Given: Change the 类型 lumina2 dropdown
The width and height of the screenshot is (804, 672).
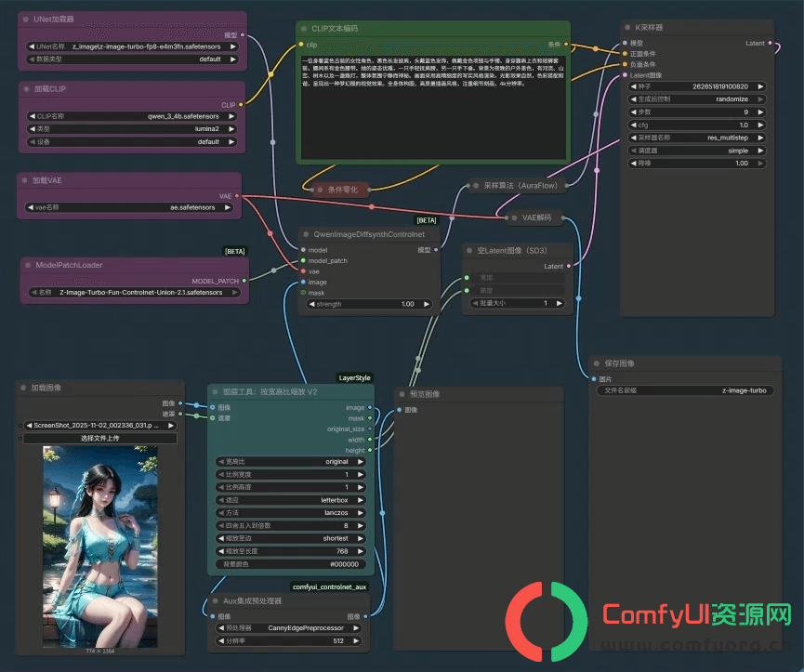Looking at the screenshot, I should click(132, 129).
